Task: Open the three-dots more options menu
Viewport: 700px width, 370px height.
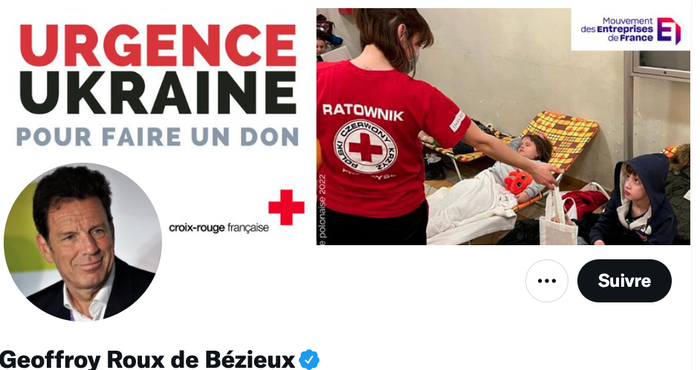Action: [x=546, y=281]
